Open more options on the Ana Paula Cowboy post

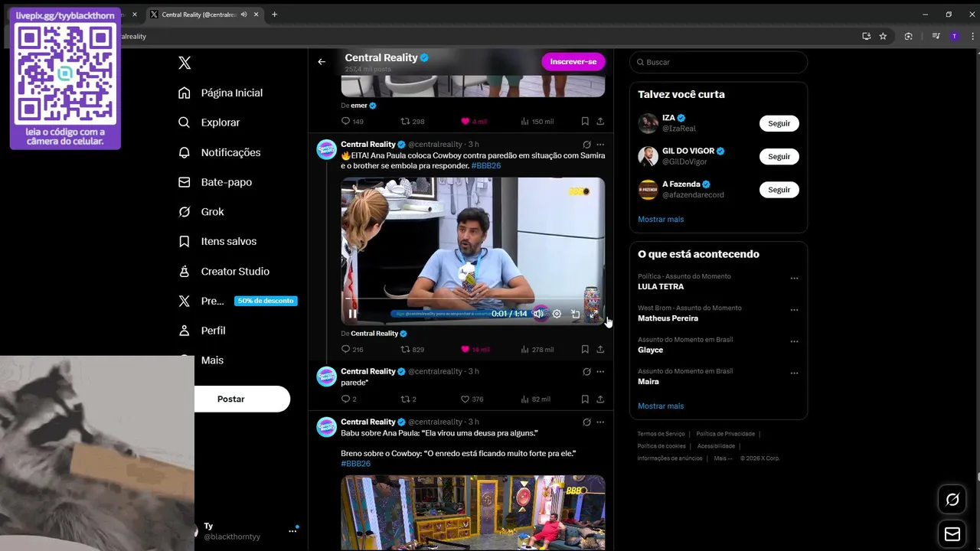point(600,145)
